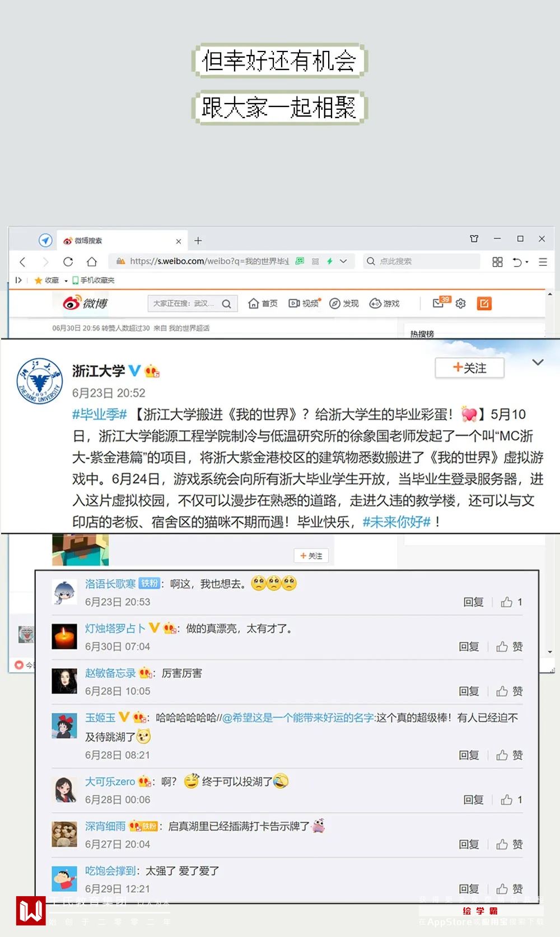This screenshot has width=560, height=937.
Task: Click the green translate icon in address bar
Action: (x=300, y=261)
